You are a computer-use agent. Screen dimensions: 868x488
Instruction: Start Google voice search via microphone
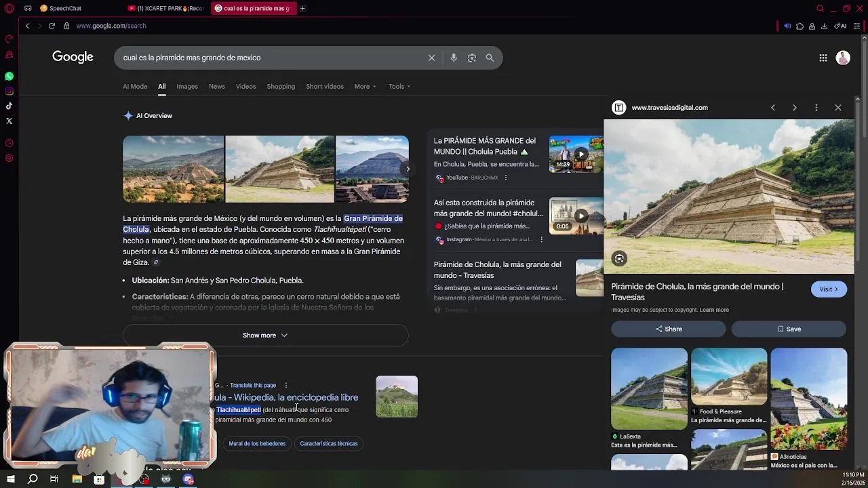(x=454, y=58)
